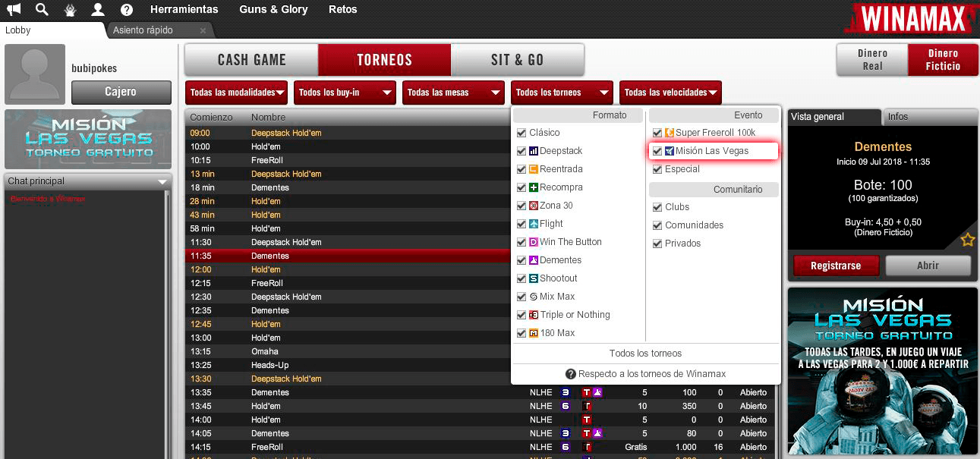Uncheck the Deepstack format checkbox
The width and height of the screenshot is (980, 459).
(x=522, y=151)
